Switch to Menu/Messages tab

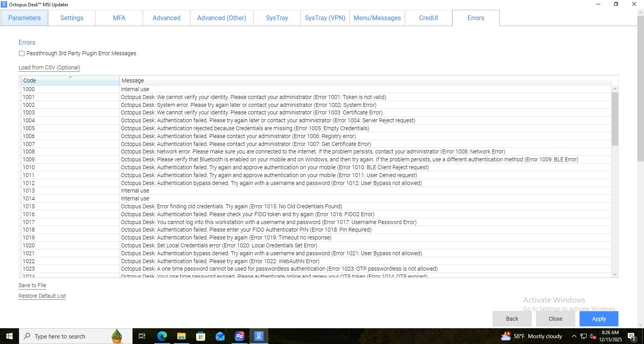(x=377, y=18)
